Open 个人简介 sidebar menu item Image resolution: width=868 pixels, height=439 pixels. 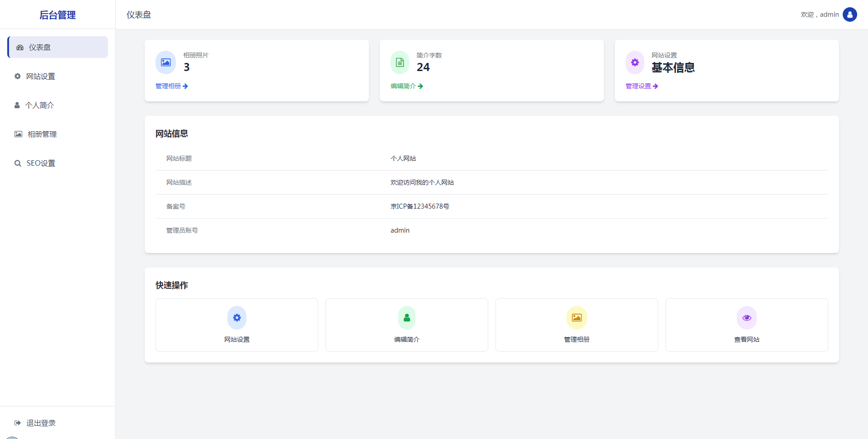point(40,105)
